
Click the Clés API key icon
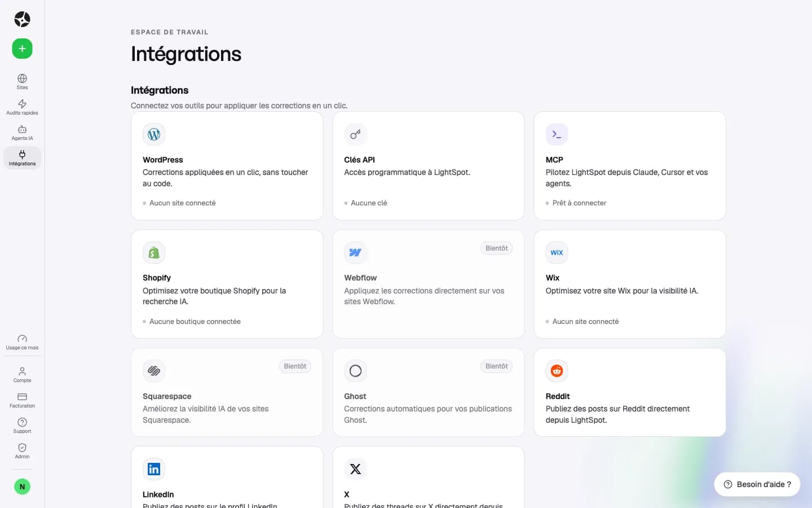[x=355, y=134]
